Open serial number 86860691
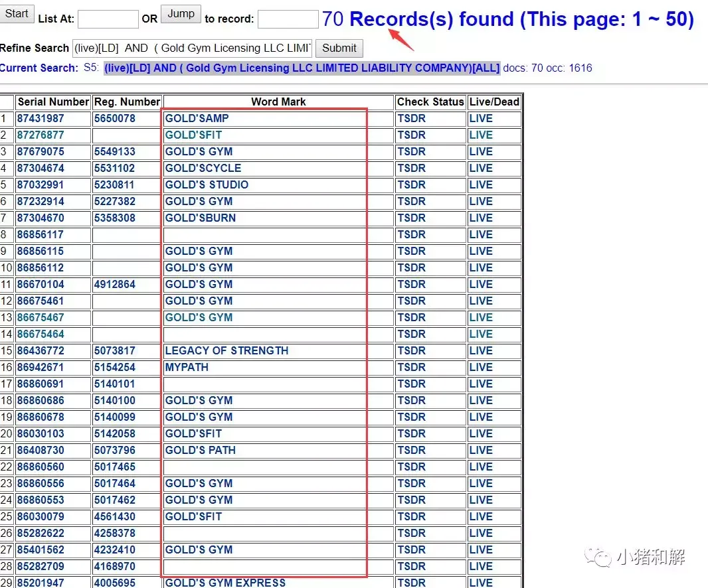Screen dimensions: 708x588 41,384
